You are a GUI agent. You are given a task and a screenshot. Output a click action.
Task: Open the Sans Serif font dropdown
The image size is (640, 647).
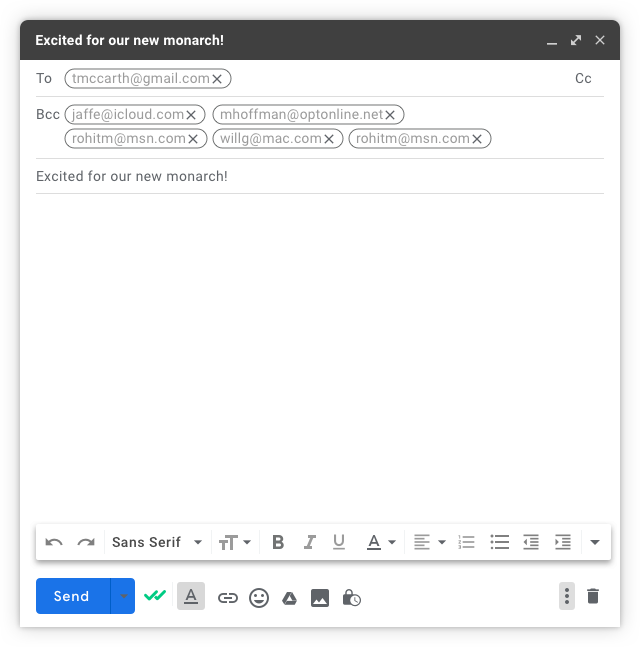pos(157,542)
